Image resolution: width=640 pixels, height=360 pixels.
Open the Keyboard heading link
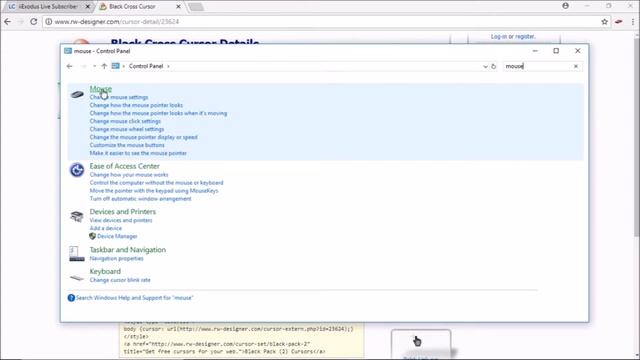point(105,271)
